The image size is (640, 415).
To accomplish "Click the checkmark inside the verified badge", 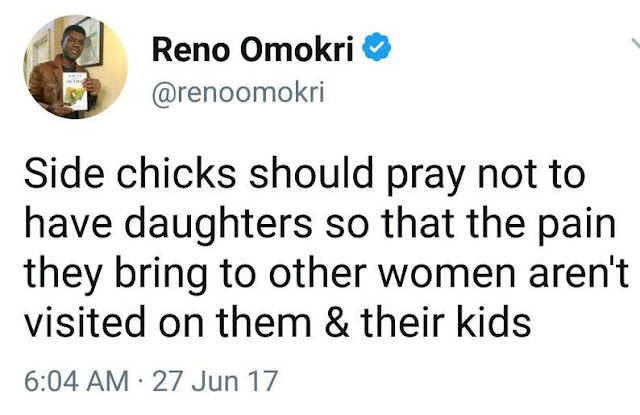I will pyautogui.click(x=378, y=47).
